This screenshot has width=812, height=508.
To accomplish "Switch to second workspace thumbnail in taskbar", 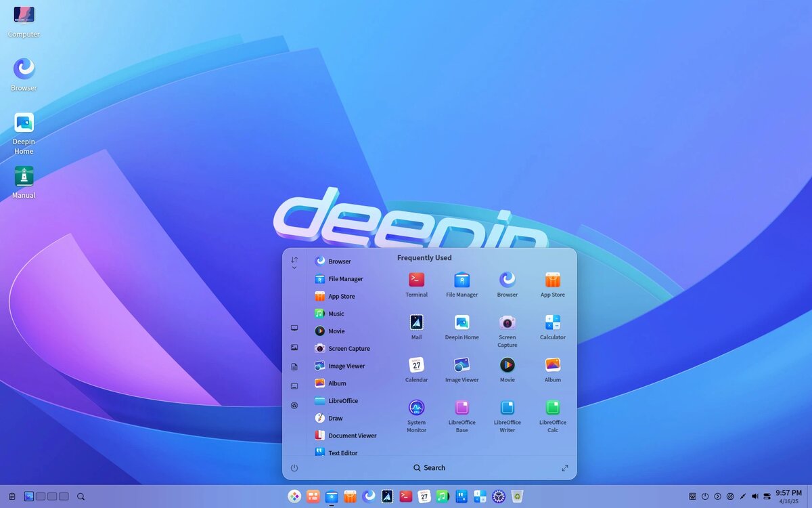I will 41,496.
